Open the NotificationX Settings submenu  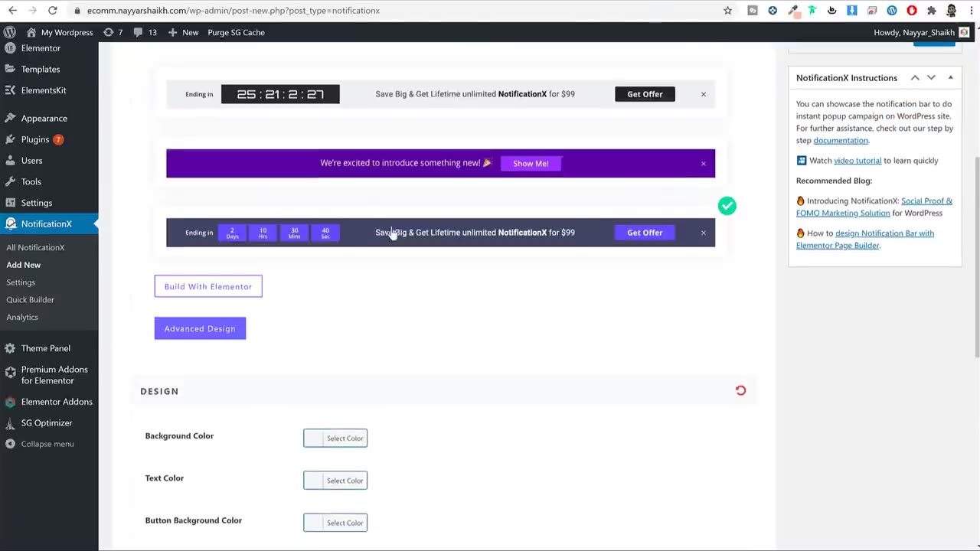21,282
